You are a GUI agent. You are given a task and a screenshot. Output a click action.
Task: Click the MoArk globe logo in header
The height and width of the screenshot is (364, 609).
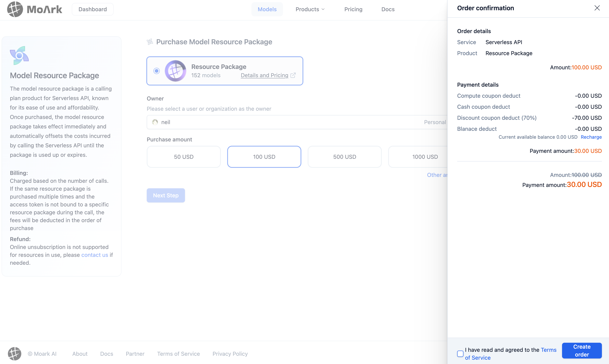pos(15,9)
